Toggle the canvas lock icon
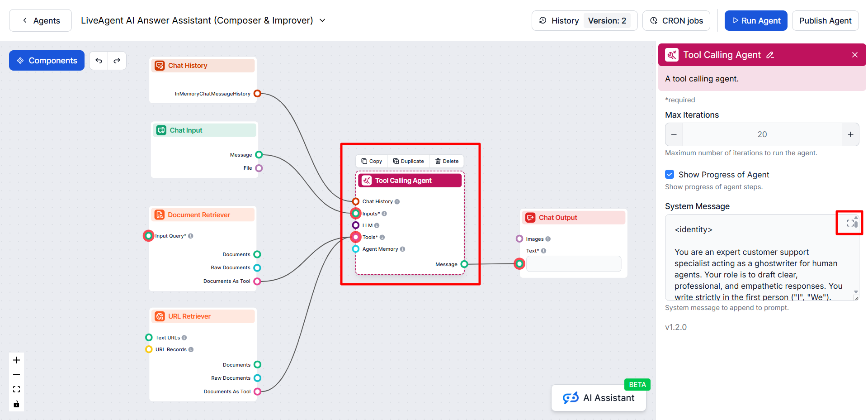The height and width of the screenshot is (420, 868). click(17, 404)
